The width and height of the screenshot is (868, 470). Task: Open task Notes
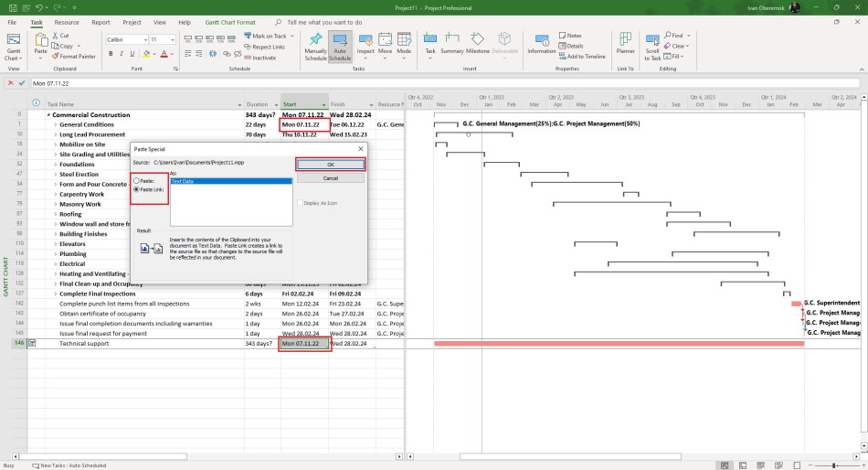tap(570, 36)
